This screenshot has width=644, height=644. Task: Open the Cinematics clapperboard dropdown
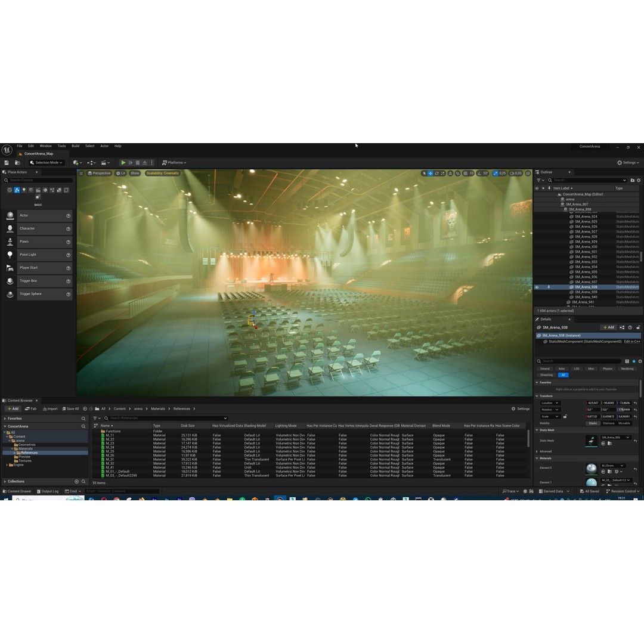click(105, 163)
